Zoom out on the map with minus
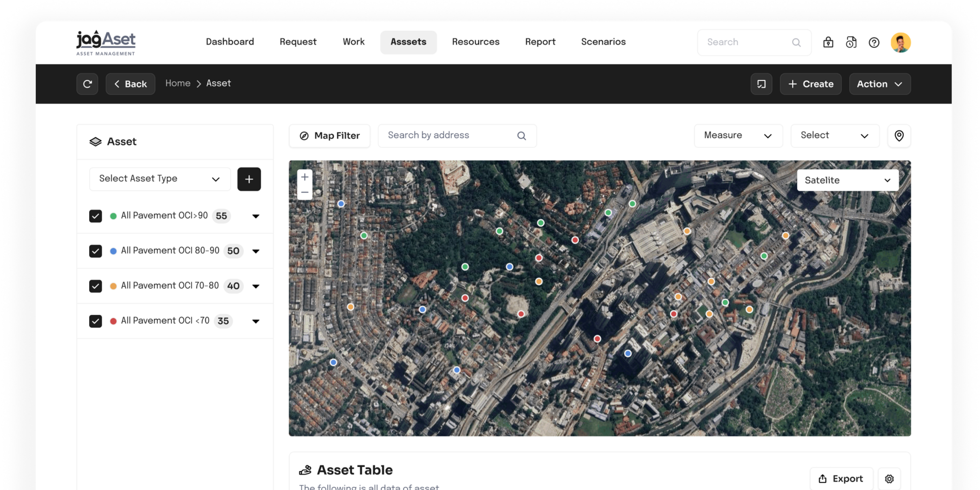Viewport: 980px width, 490px height. tap(305, 192)
